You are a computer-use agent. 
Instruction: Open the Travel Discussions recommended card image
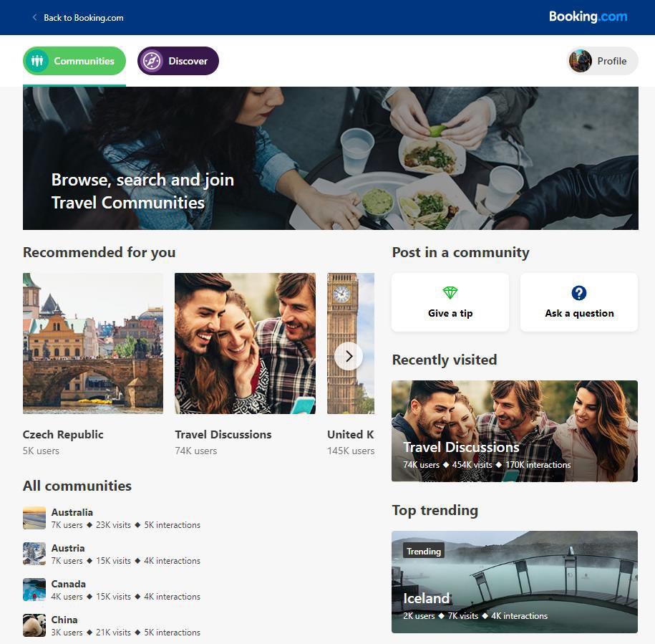245,344
